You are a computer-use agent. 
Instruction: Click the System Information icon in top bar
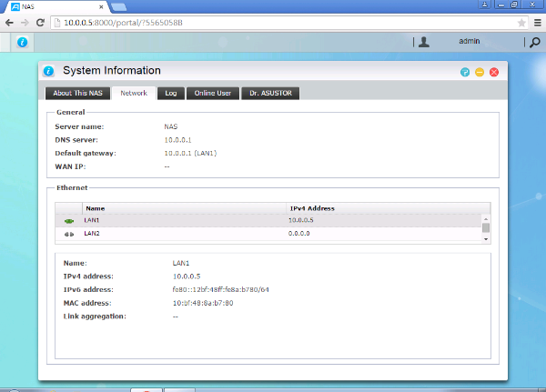coord(22,42)
